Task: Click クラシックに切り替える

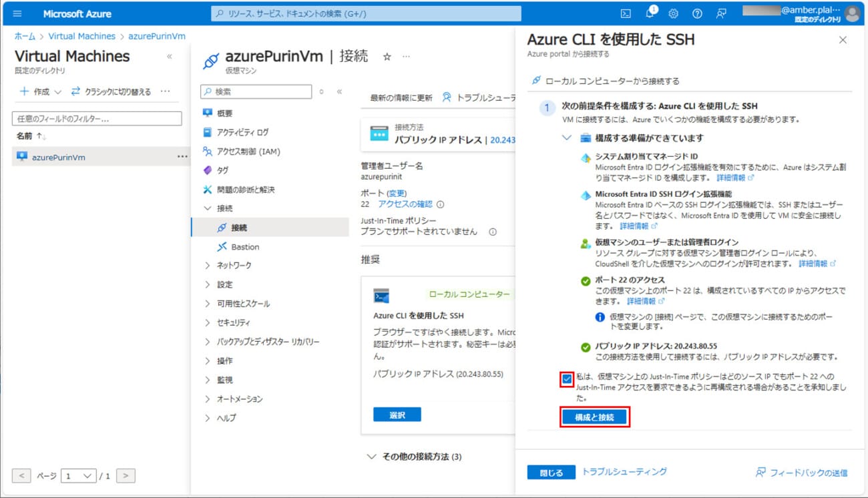Action: pyautogui.click(x=111, y=91)
